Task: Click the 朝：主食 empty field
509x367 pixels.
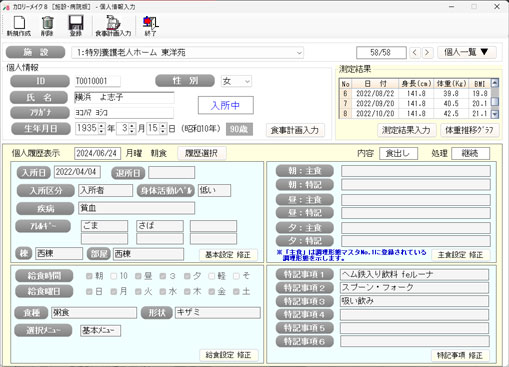Action: click(416, 171)
